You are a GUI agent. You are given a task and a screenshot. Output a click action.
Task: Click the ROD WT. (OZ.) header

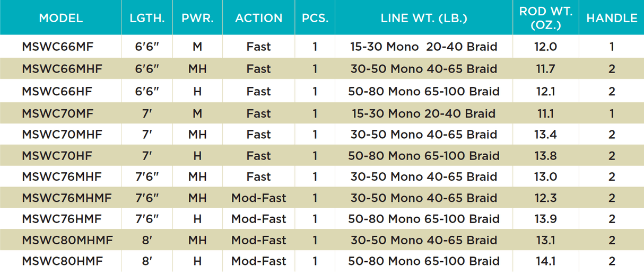pyautogui.click(x=546, y=18)
